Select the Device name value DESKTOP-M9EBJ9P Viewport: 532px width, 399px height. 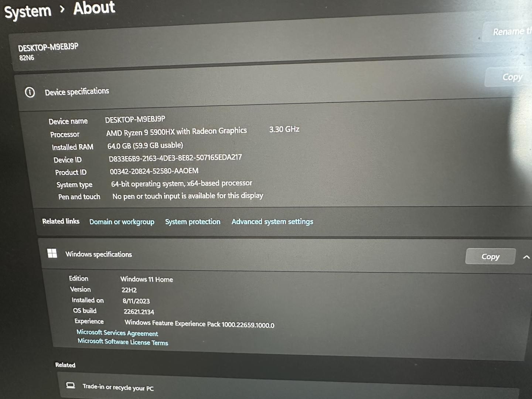pos(135,119)
